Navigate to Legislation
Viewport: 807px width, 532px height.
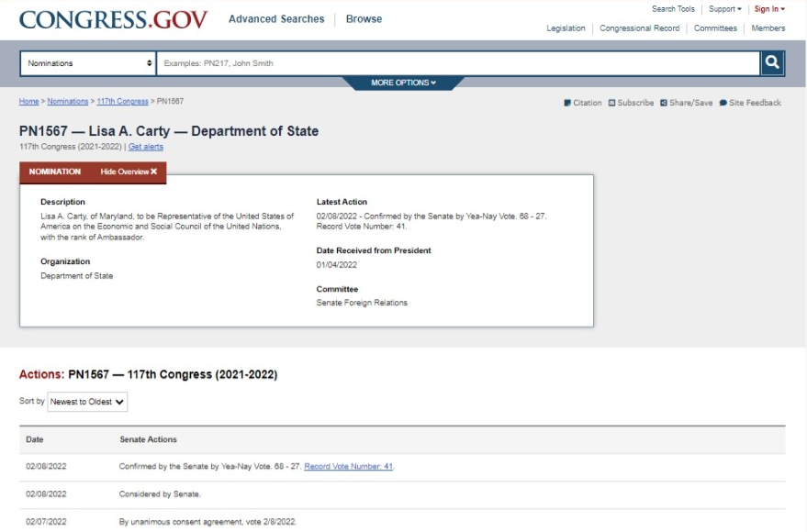(566, 28)
